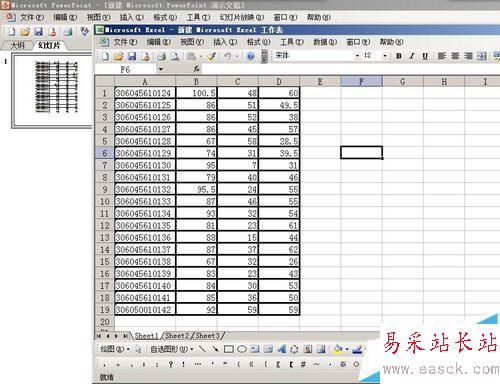Click the Undo arrow in Excel toolbar
This screenshot has height=384, width=500.
[228, 56]
